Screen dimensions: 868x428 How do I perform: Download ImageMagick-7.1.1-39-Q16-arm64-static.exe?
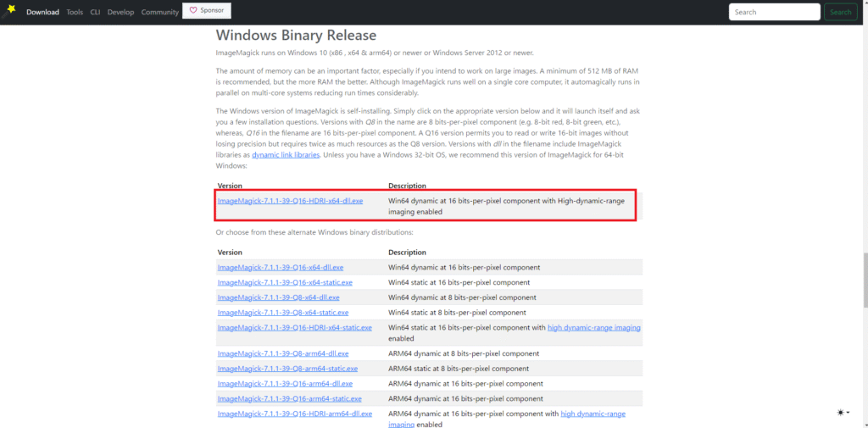pyautogui.click(x=290, y=398)
